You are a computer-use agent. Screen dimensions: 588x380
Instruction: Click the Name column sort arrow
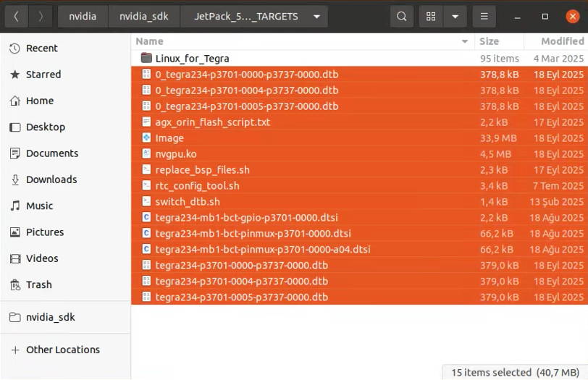point(465,41)
